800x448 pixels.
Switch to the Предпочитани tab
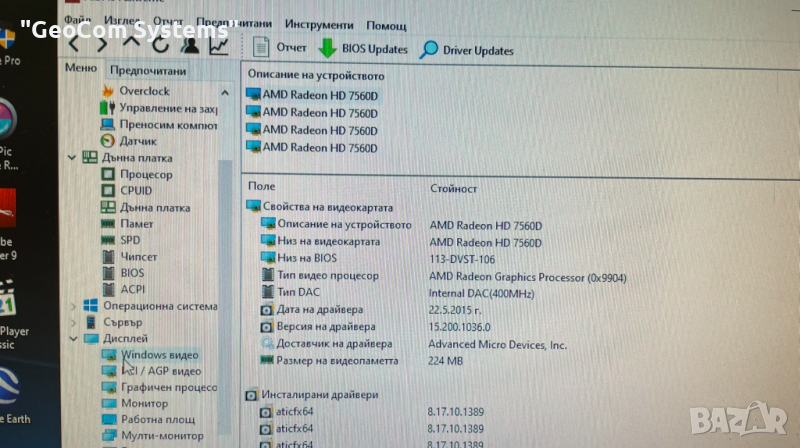[147, 70]
